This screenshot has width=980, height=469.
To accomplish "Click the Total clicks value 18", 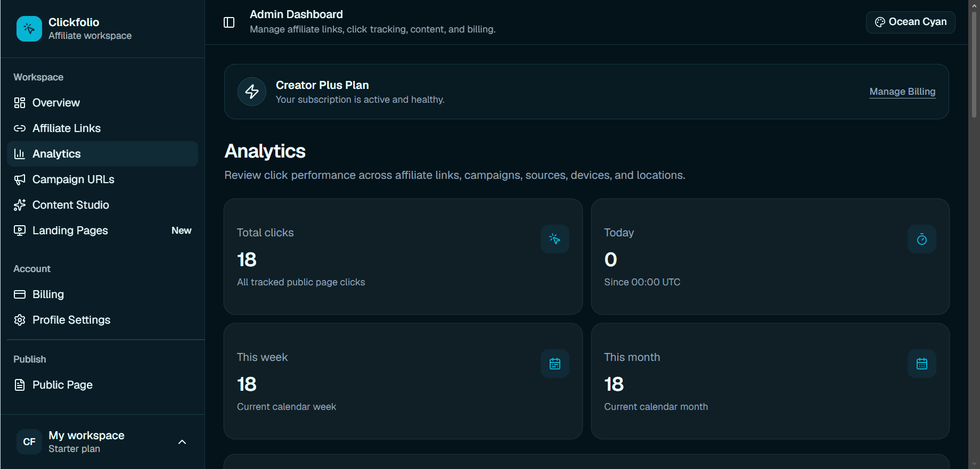I will 247,260.
